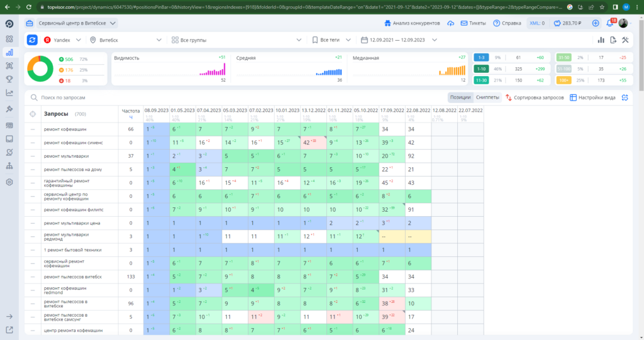Open Тикеты
The height and width of the screenshot is (340, 644).
pyautogui.click(x=473, y=23)
